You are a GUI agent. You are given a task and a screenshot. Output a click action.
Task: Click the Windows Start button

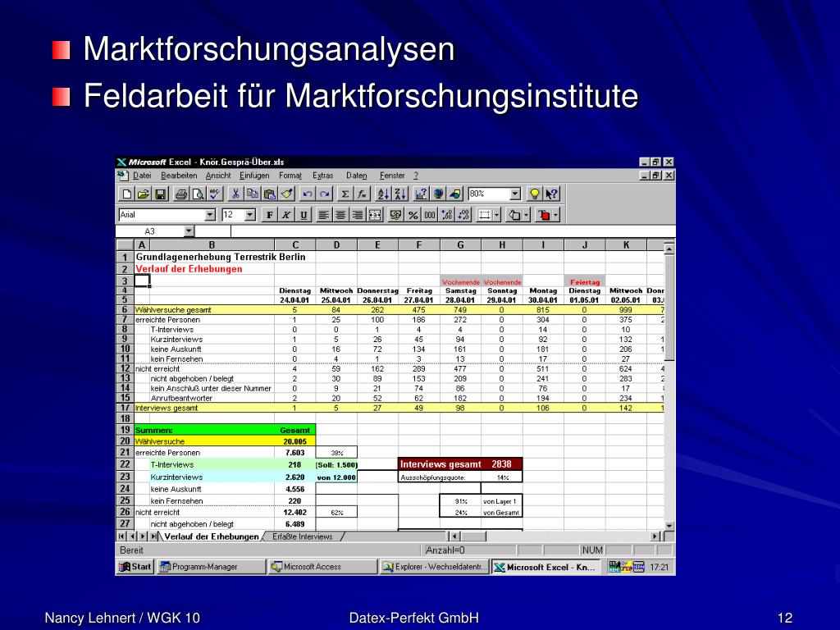pos(135,567)
